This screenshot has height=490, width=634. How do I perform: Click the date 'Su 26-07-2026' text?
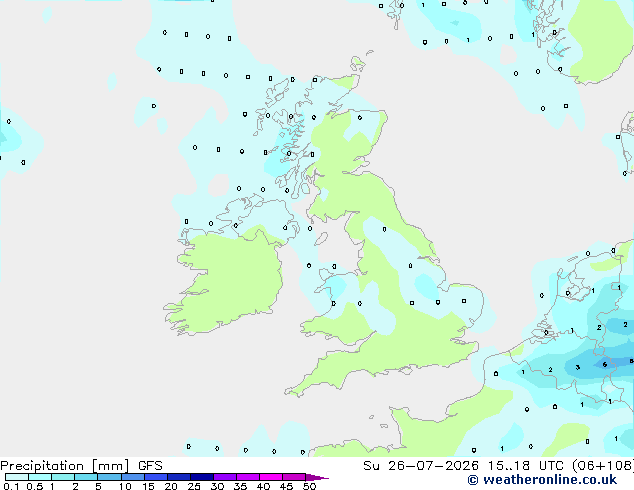pos(421,466)
